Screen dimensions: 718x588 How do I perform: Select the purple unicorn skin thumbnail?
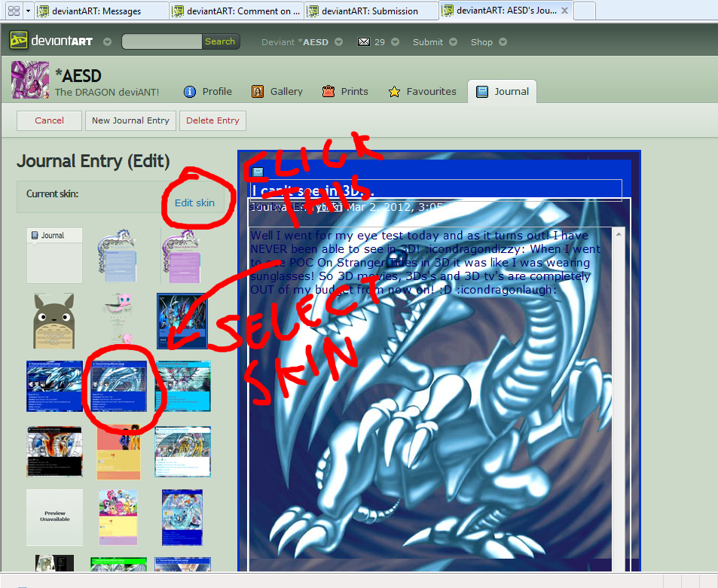tap(182, 255)
